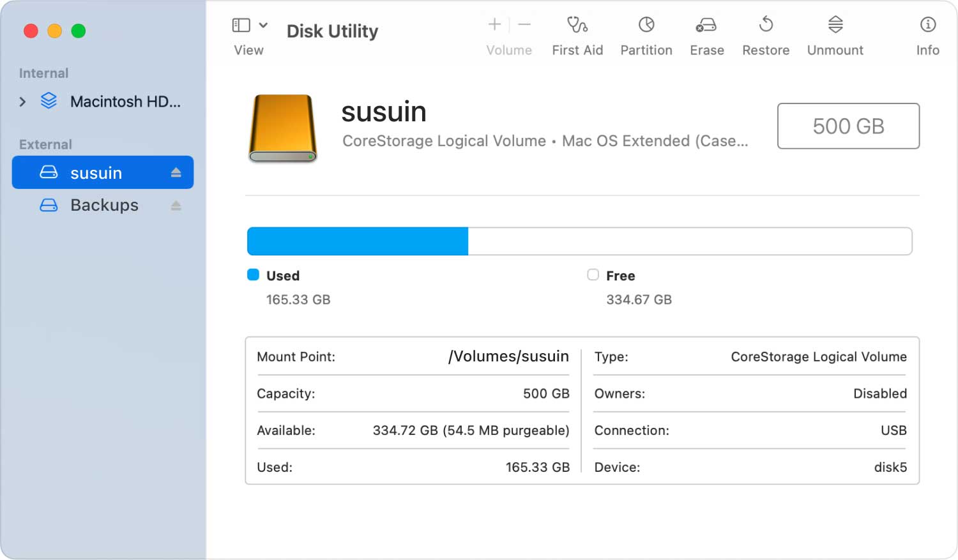
Task: Zoom the window with green button
Action: click(78, 31)
